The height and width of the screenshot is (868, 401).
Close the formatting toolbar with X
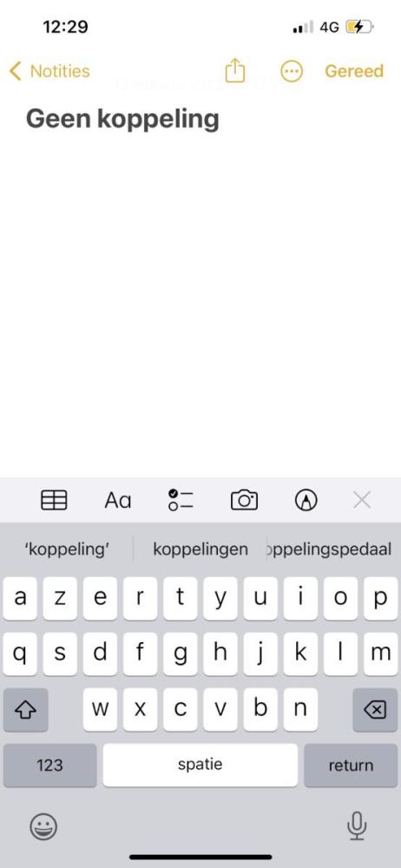[362, 500]
